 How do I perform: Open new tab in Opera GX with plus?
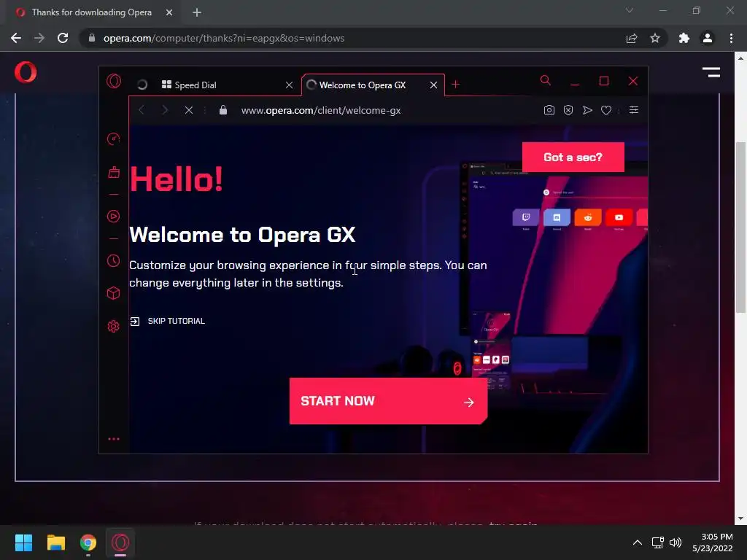(x=455, y=85)
